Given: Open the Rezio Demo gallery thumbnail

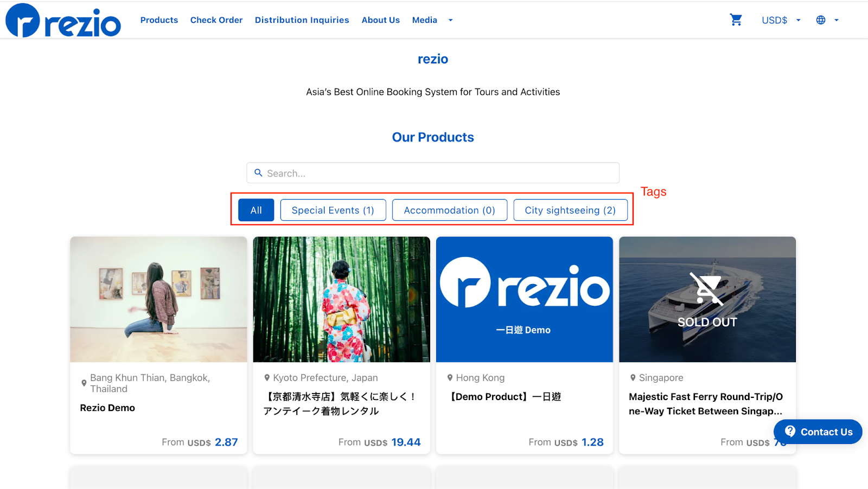Looking at the screenshot, I should coord(158,299).
